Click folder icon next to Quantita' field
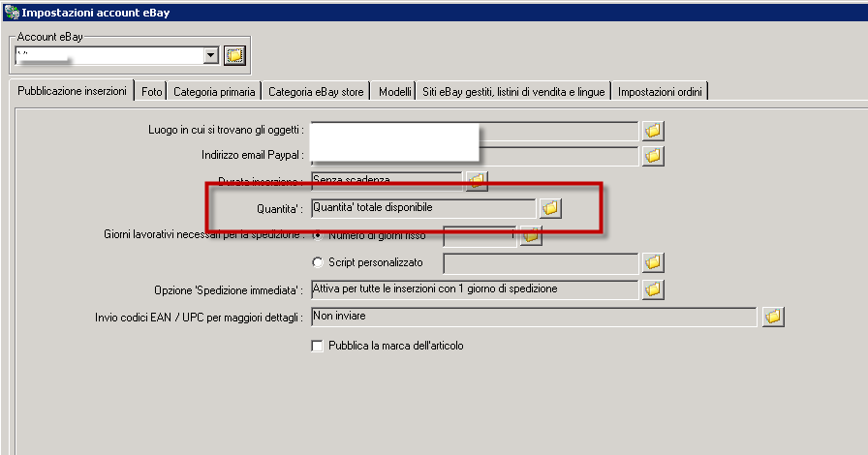Image resolution: width=868 pixels, height=455 pixels. (550, 208)
